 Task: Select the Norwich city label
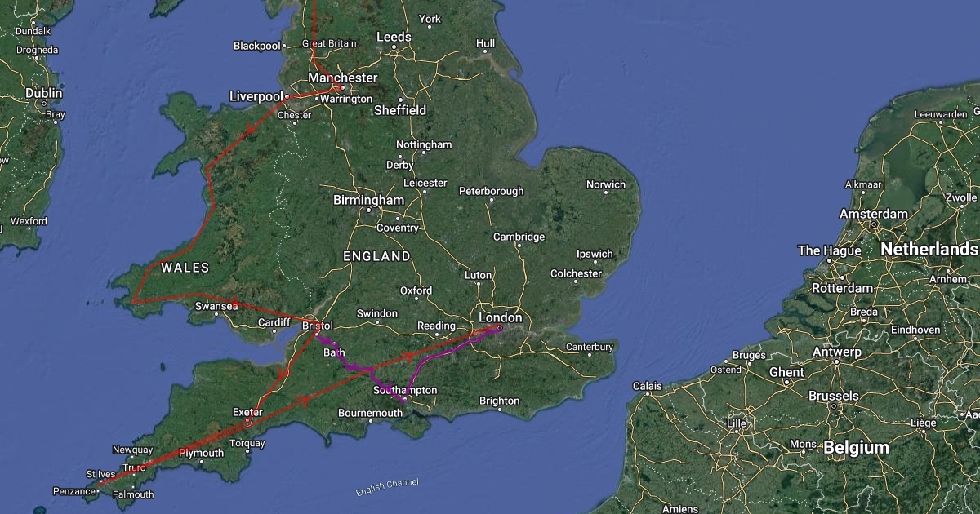(x=606, y=184)
